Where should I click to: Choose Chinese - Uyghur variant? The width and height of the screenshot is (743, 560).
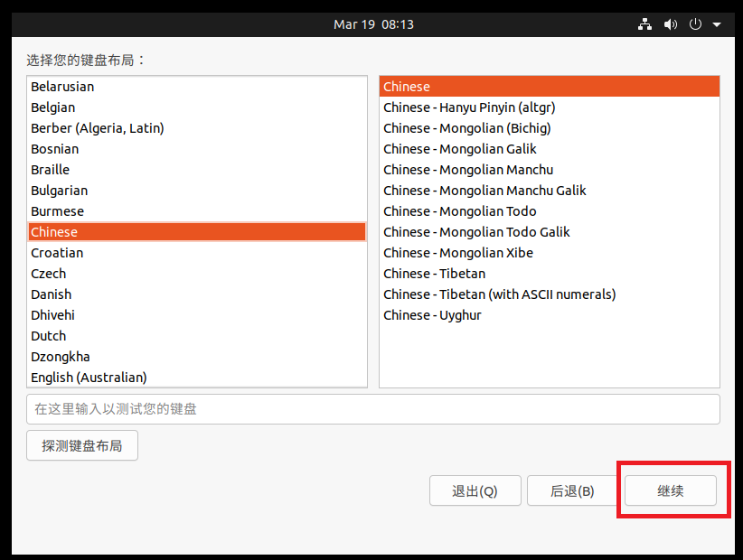[432, 315]
